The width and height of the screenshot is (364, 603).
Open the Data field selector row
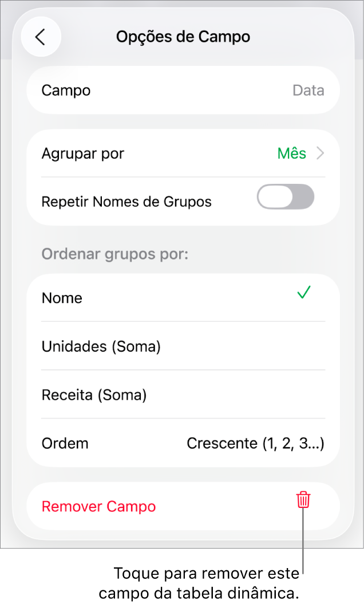pyautogui.click(x=183, y=90)
